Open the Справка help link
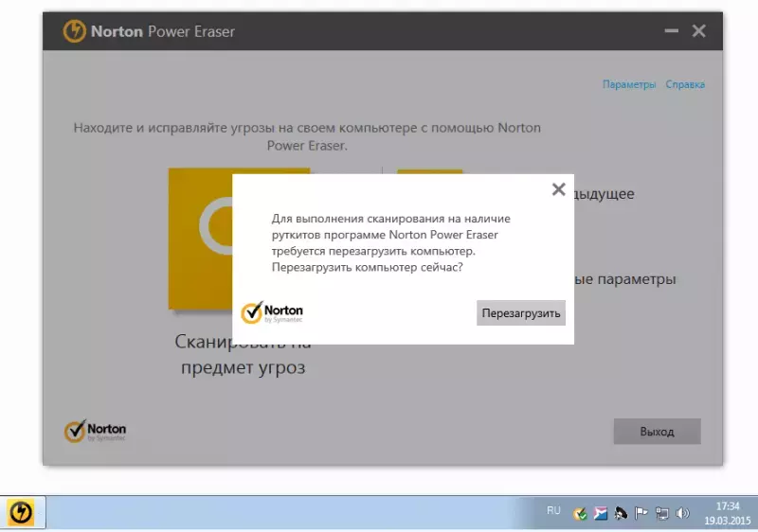Image resolution: width=758 pixels, height=532 pixels. [x=685, y=84]
